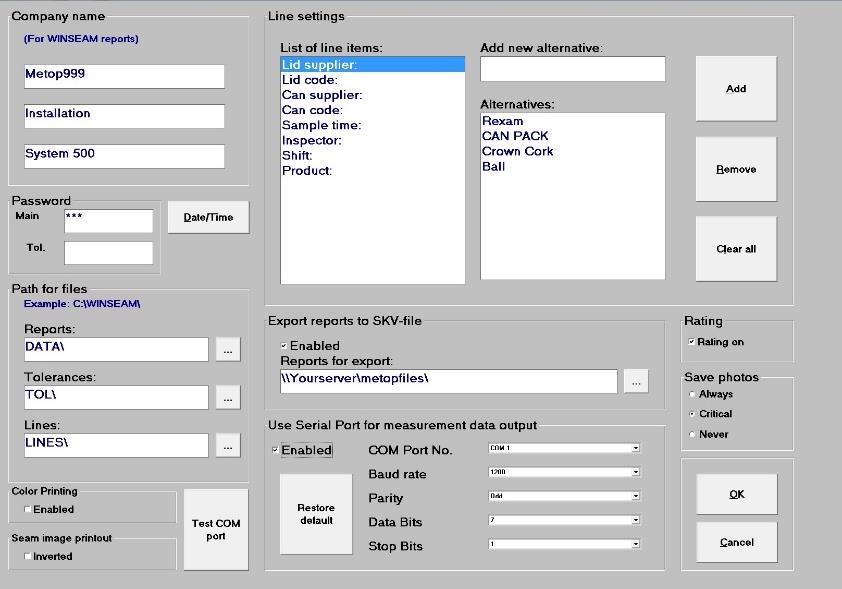Choose Never under Save photos

click(x=691, y=434)
